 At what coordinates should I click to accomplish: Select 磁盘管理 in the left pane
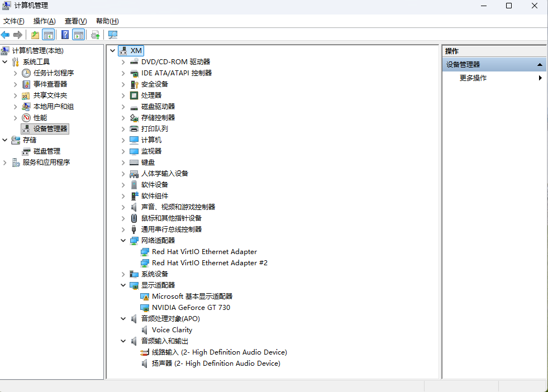coord(45,151)
